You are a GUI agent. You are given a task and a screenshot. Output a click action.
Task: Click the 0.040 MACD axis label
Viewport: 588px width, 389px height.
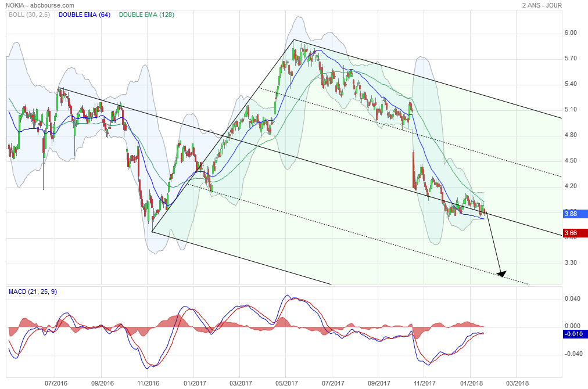(572, 298)
